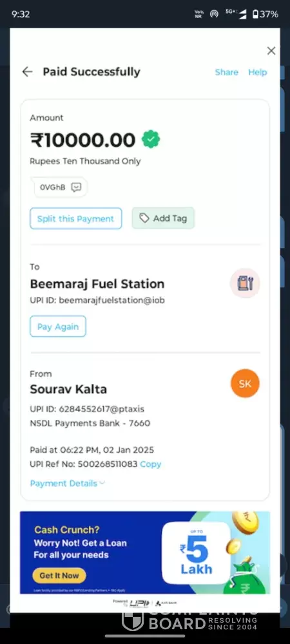
Task: Tap the ₹5 Lakh loan card image
Action: pyautogui.click(x=196, y=553)
